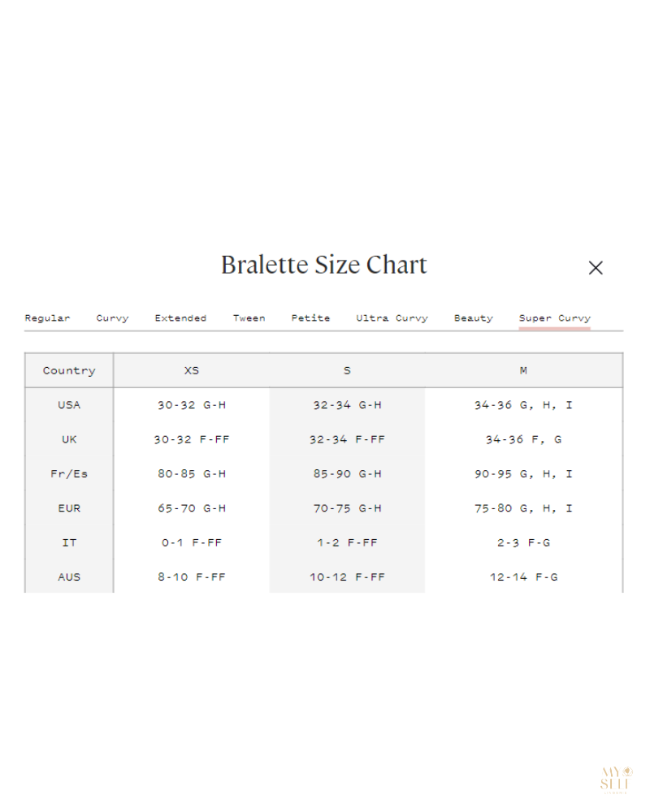This screenshot has height=812, width=650.
Task: Click the UK row label
Action: pyautogui.click(x=69, y=439)
